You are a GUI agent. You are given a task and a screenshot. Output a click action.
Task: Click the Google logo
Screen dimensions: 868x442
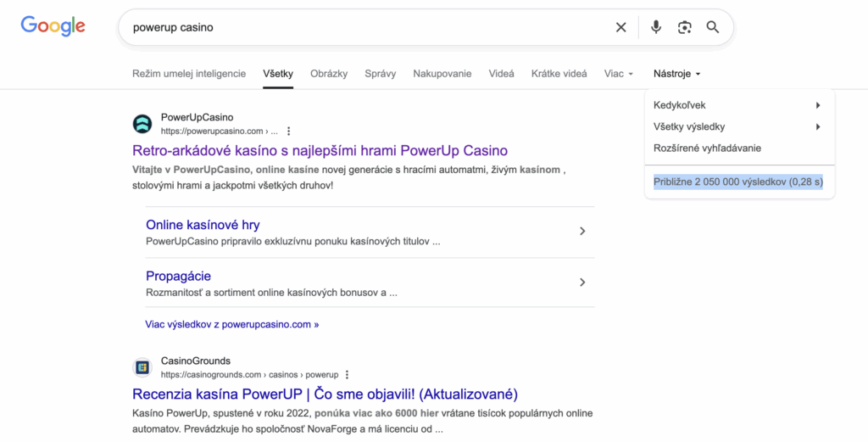(53, 26)
